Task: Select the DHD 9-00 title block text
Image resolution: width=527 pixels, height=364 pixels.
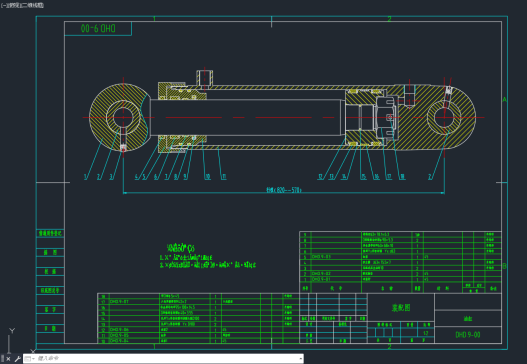Action: pos(468,335)
